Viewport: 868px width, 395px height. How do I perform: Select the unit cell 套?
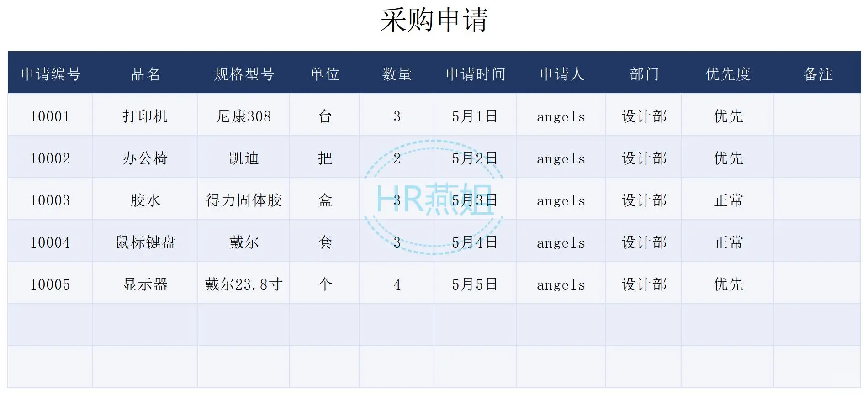tap(324, 241)
